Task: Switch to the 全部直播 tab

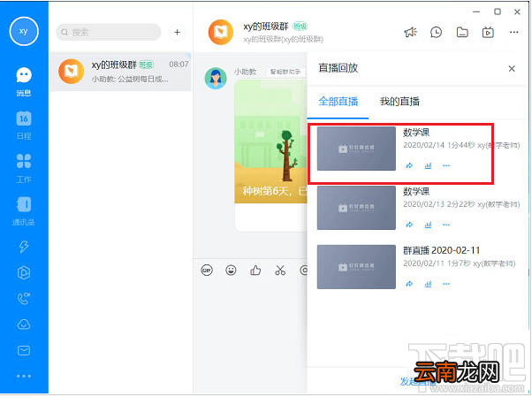Action: coord(338,102)
